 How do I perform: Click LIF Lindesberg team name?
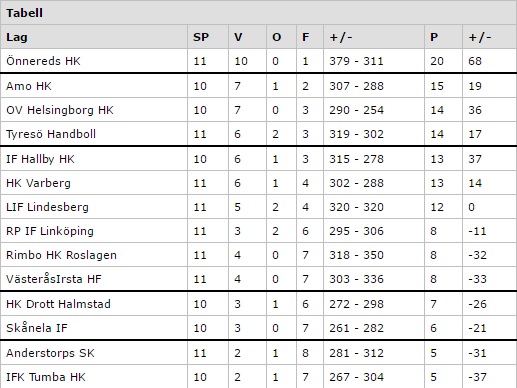[x=47, y=207]
